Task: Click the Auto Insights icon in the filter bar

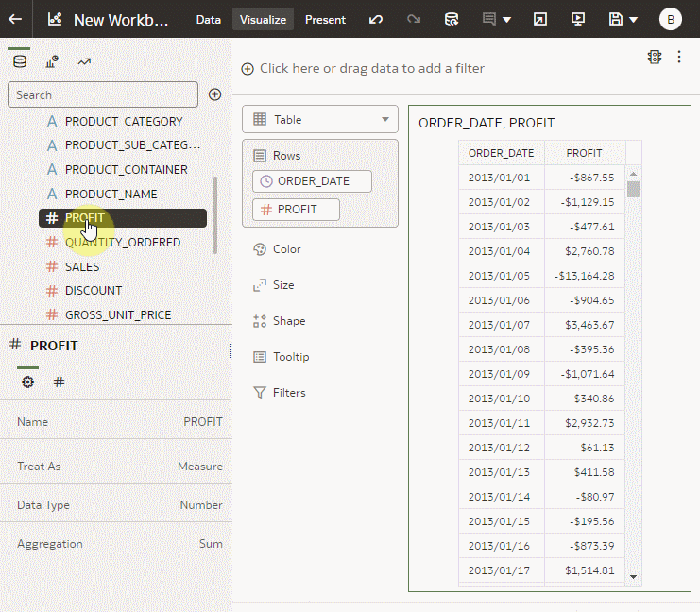Action: 654,57
